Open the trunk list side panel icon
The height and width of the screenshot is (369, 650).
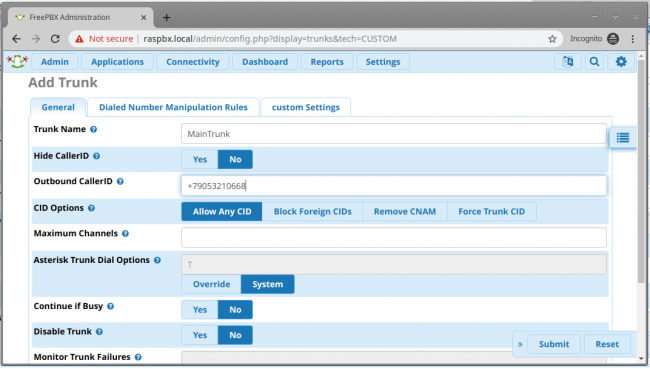click(623, 138)
